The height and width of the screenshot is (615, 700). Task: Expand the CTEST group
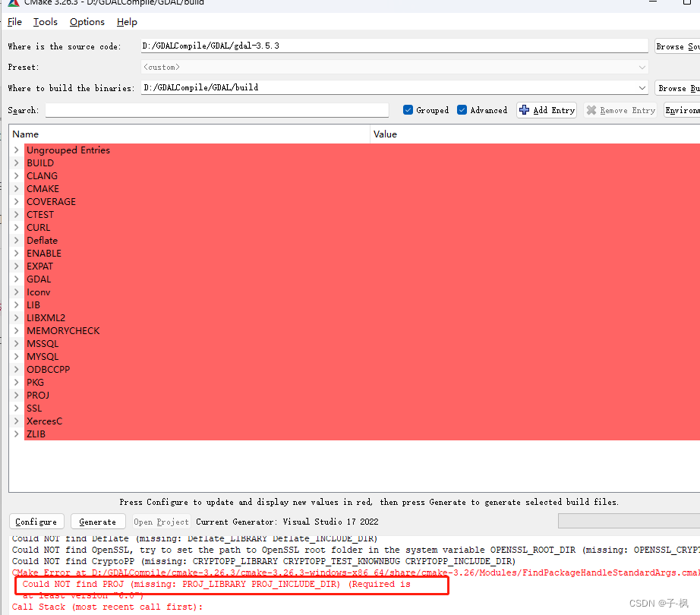pyautogui.click(x=17, y=215)
